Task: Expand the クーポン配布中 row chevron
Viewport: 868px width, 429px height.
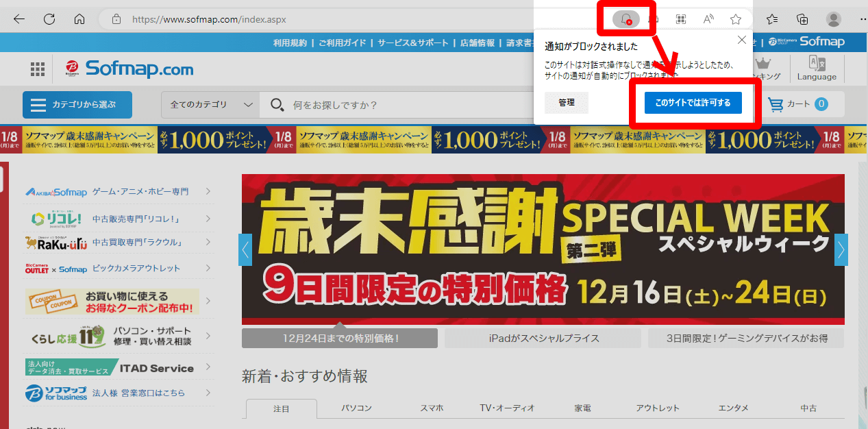Action: click(208, 301)
